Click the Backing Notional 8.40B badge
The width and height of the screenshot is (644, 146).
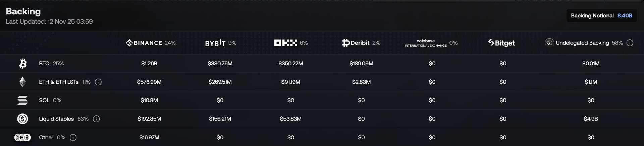pyautogui.click(x=601, y=16)
